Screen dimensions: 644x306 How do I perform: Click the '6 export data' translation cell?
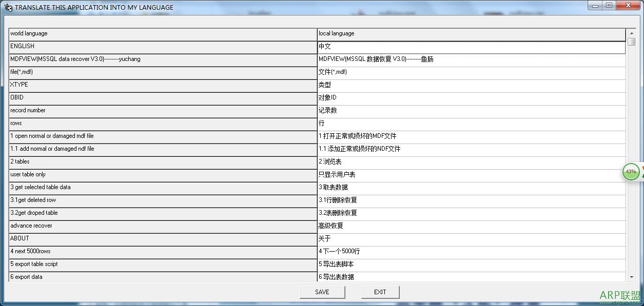tap(411, 277)
